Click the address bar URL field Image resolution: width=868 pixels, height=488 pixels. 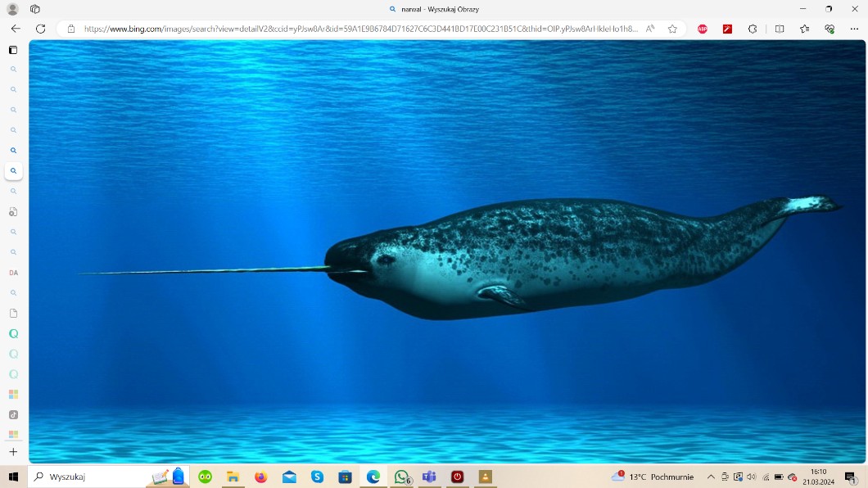pyautogui.click(x=360, y=29)
